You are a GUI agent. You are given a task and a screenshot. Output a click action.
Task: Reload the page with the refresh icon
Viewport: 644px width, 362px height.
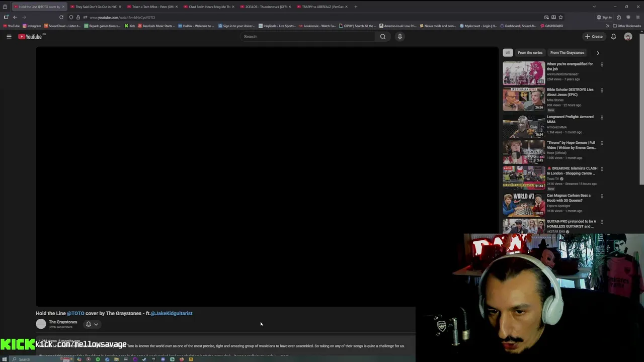[x=61, y=17]
